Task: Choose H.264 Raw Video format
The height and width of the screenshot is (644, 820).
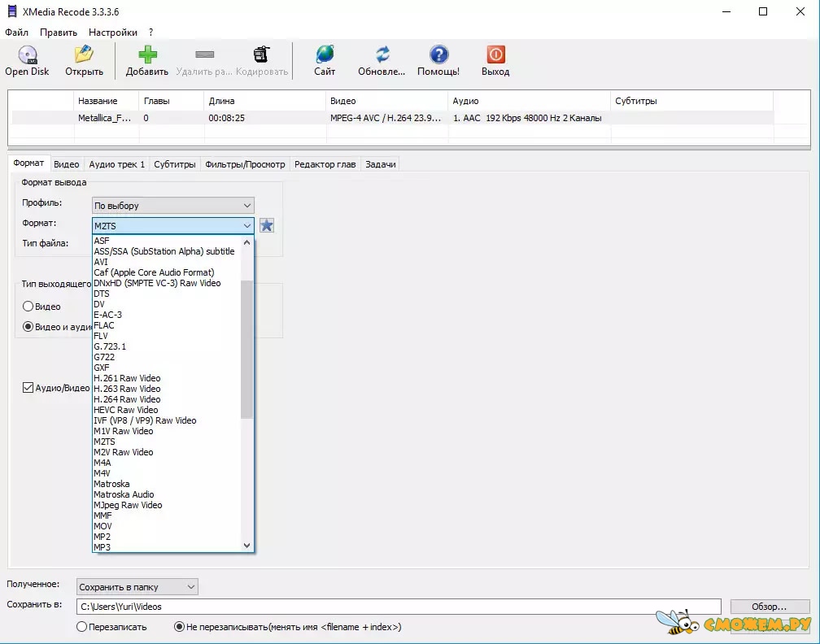Action: tap(167, 399)
